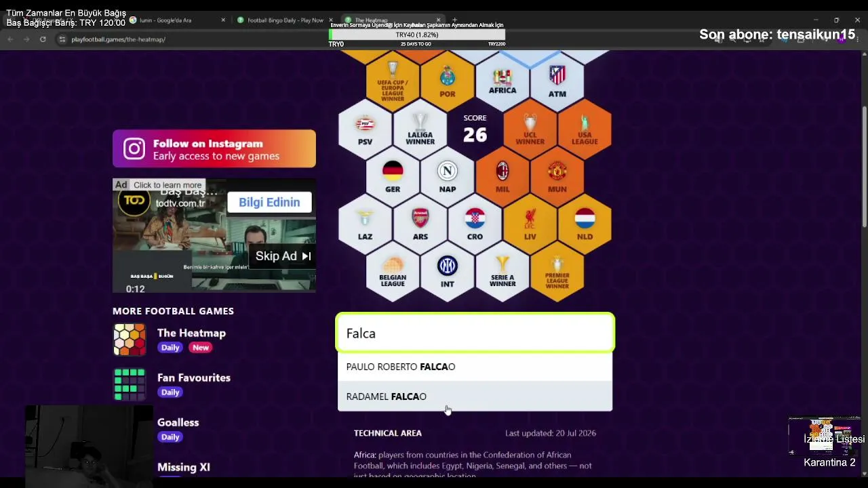
Task: Skip the video ad
Action: coord(283,256)
